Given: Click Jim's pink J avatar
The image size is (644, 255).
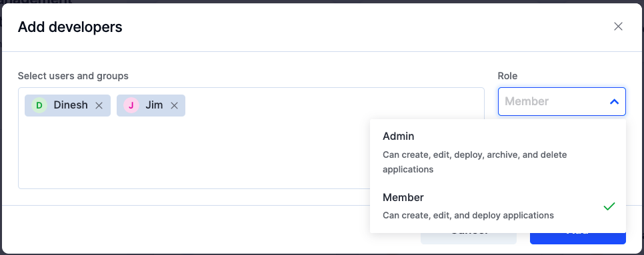Looking at the screenshot, I should [x=131, y=105].
